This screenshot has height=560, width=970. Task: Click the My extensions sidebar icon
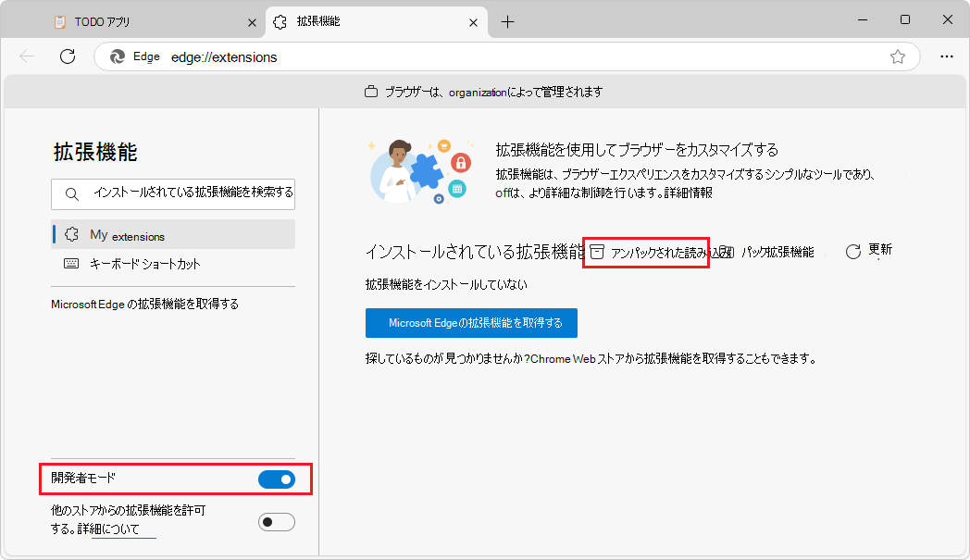coord(71,234)
